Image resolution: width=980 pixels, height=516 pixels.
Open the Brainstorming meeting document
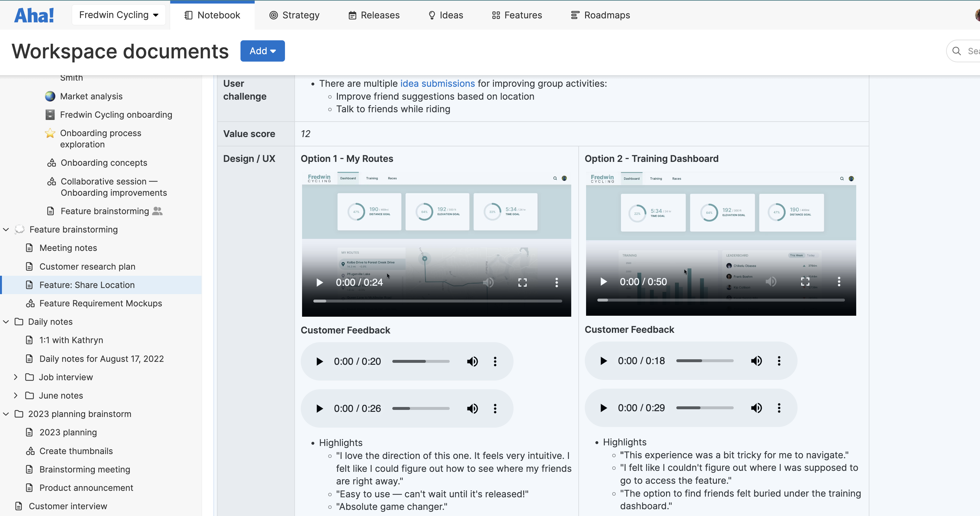pyautogui.click(x=85, y=469)
